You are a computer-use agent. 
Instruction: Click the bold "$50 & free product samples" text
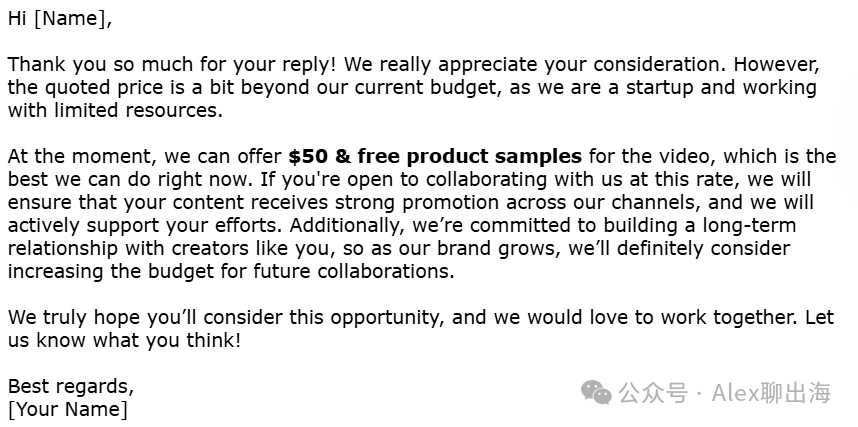[x=435, y=157]
